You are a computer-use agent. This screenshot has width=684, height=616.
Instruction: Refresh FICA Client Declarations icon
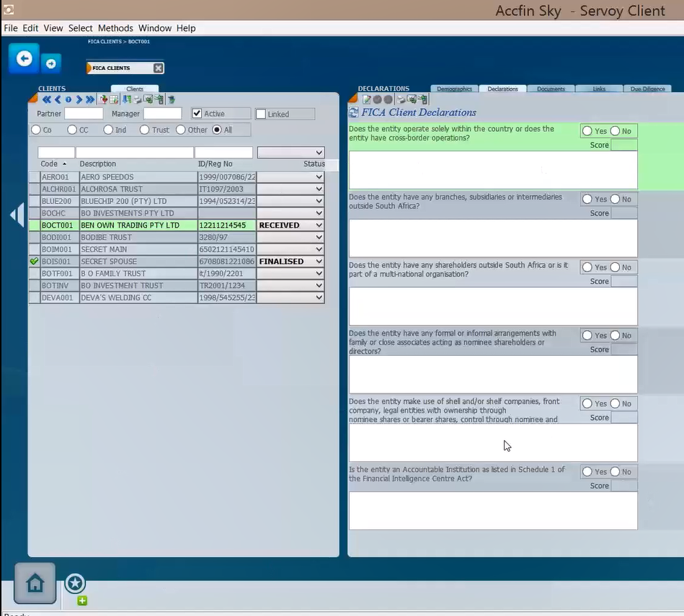[354, 112]
